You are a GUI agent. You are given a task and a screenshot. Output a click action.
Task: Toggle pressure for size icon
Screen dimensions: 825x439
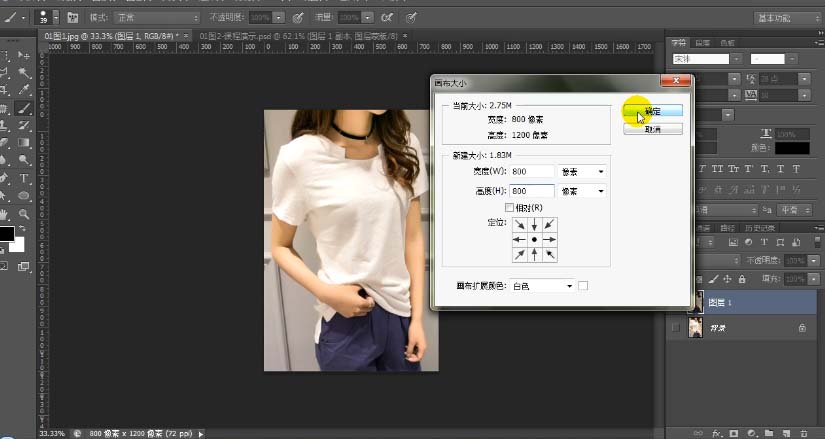[411, 18]
